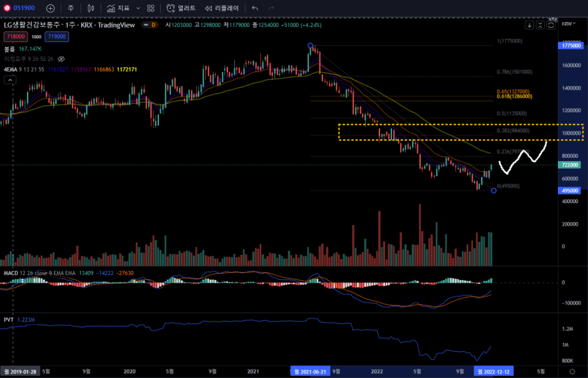Click the yellow EMA value 1172171
The width and height of the screenshot is (588, 378).
[127, 69]
